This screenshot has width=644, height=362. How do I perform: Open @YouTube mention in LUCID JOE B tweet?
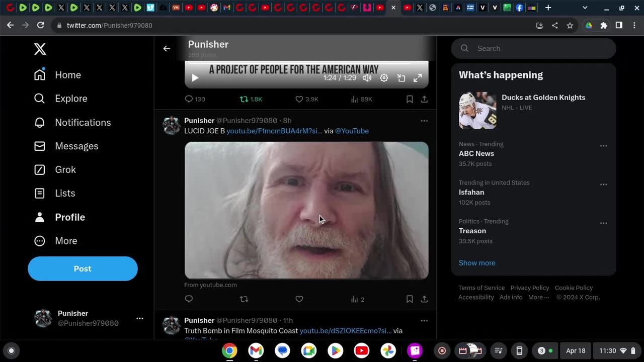click(x=352, y=131)
